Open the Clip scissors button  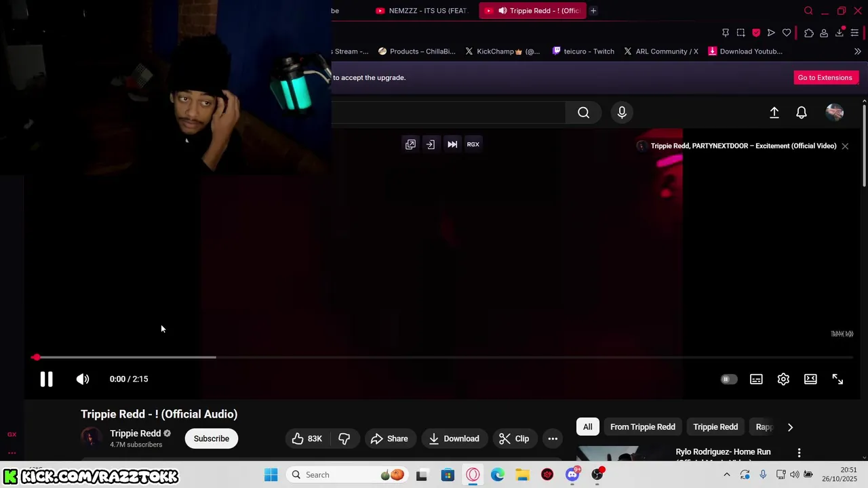point(514,439)
